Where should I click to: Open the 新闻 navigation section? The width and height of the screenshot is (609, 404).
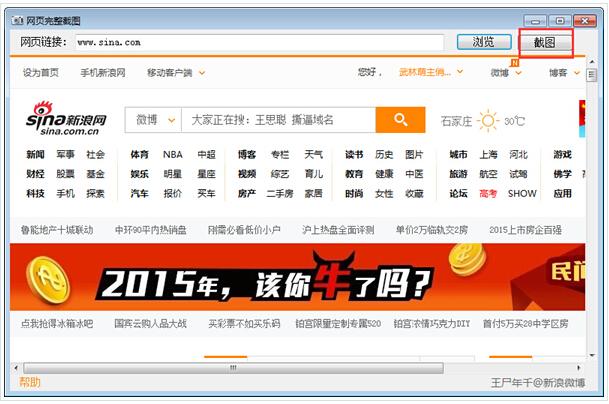(x=35, y=155)
